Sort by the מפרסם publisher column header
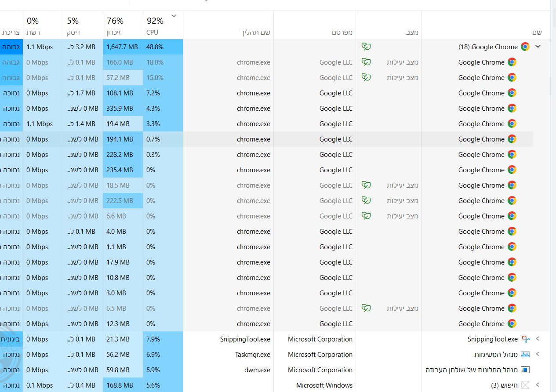 pyautogui.click(x=315, y=25)
